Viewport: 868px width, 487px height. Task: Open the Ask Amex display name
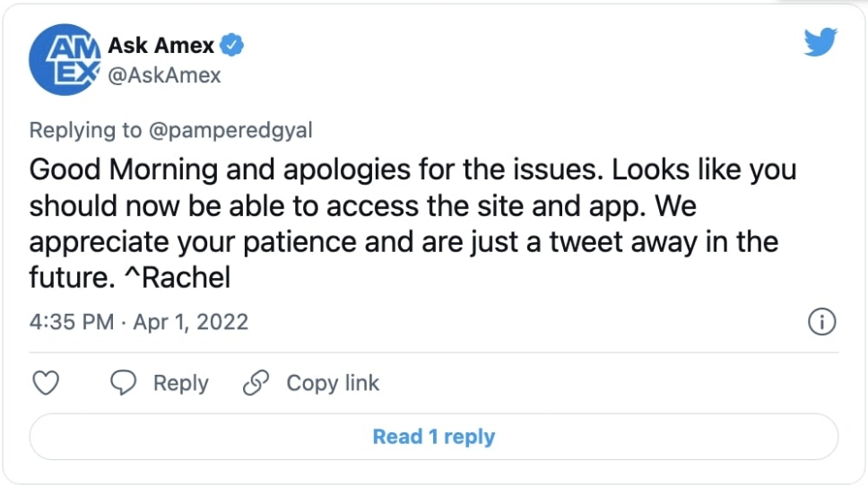click(161, 46)
